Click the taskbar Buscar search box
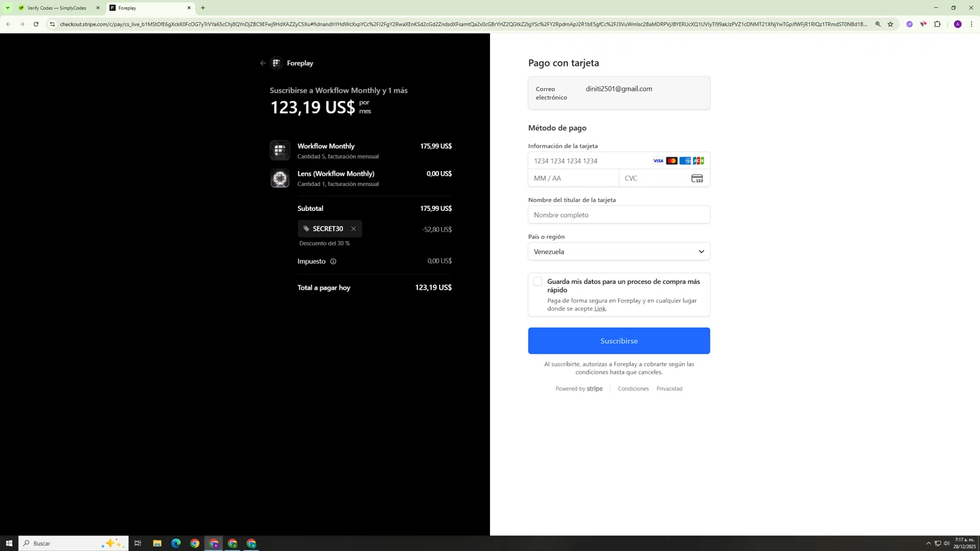This screenshot has height=551, width=980. click(74, 543)
